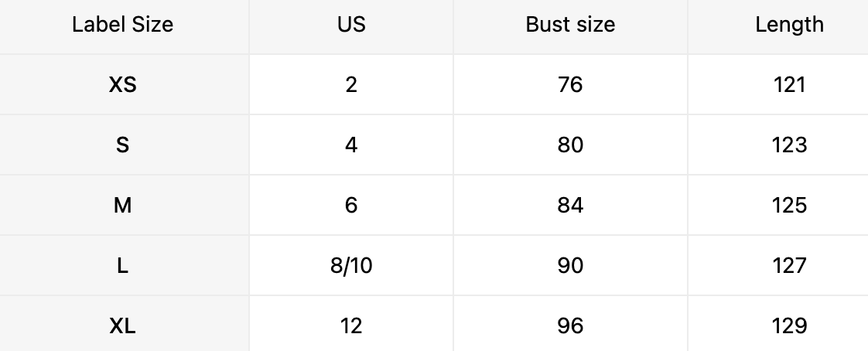Click bust size value 76

pos(570,84)
